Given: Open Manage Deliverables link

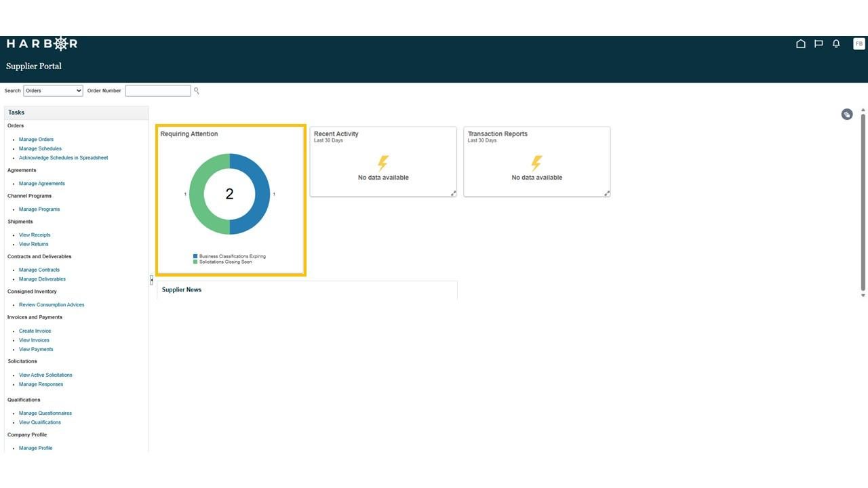Looking at the screenshot, I should click(x=42, y=279).
